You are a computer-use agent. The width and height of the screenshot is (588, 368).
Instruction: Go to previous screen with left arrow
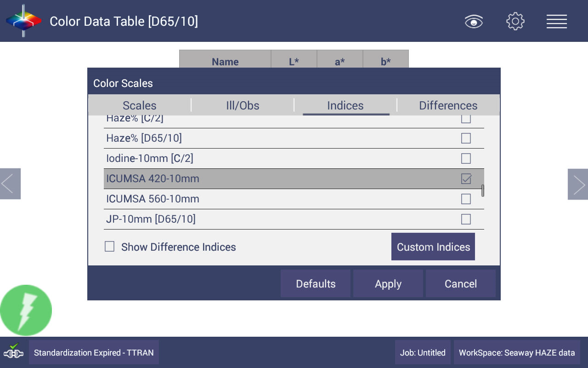(10, 184)
